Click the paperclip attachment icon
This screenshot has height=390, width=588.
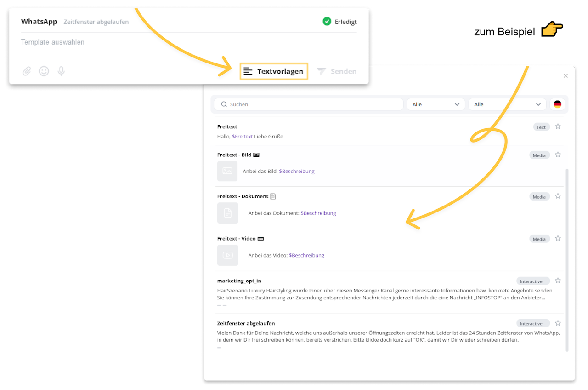[x=27, y=71]
